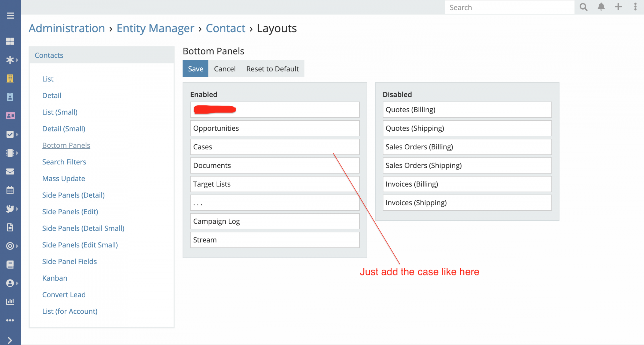
Task: Open the home dashboard grid icon
Action: click(10, 41)
